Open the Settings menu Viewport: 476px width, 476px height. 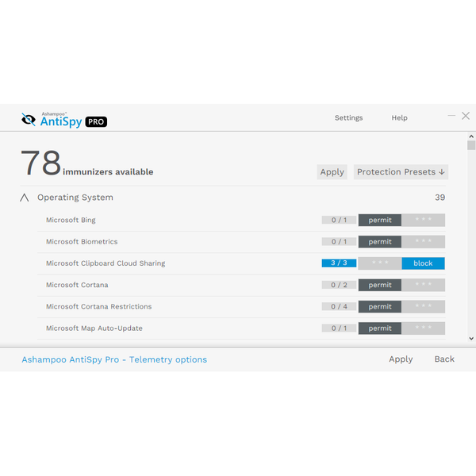[348, 117]
